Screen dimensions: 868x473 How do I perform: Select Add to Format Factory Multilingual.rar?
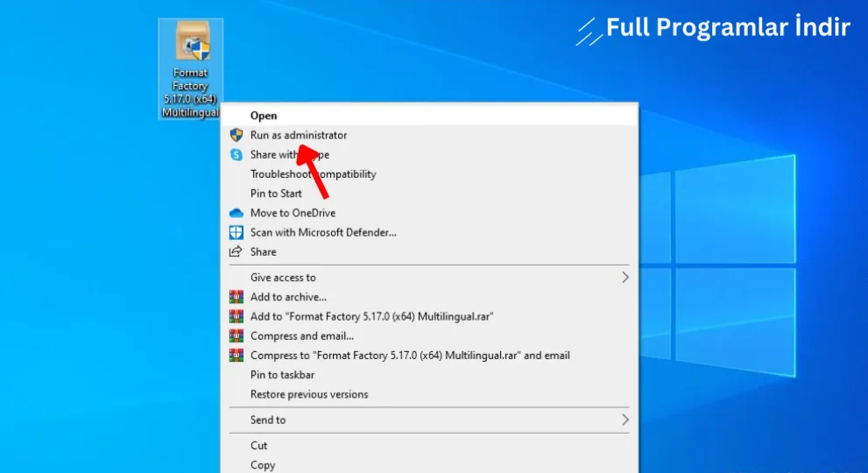(x=429, y=316)
